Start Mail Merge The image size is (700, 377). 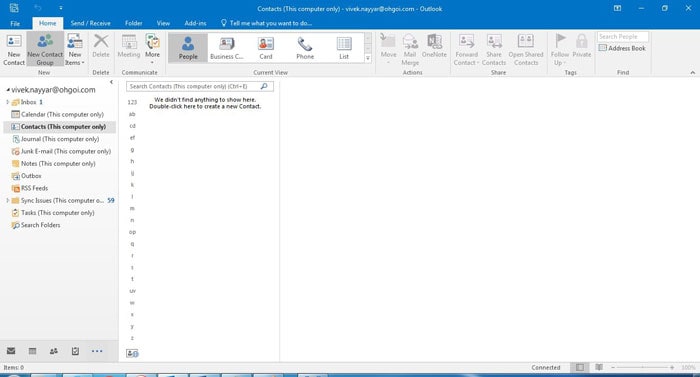pyautogui.click(x=410, y=49)
